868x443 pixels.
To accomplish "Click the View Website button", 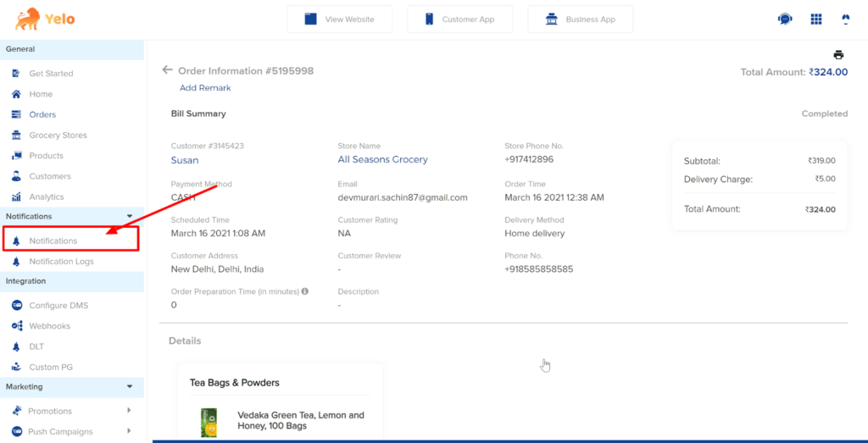I will pos(339,19).
